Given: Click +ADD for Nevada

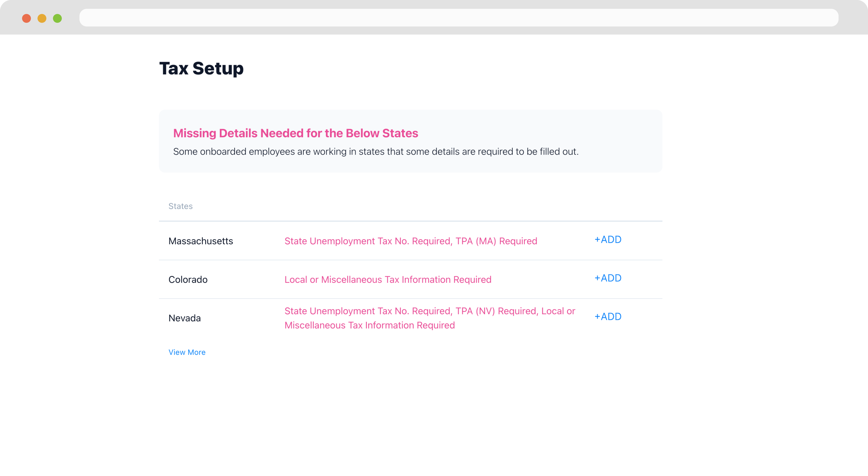Looking at the screenshot, I should 608,317.
